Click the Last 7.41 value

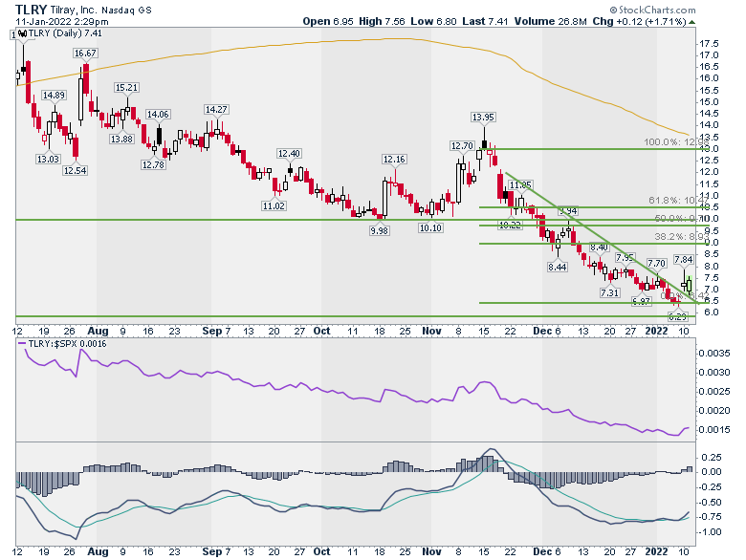(485, 21)
